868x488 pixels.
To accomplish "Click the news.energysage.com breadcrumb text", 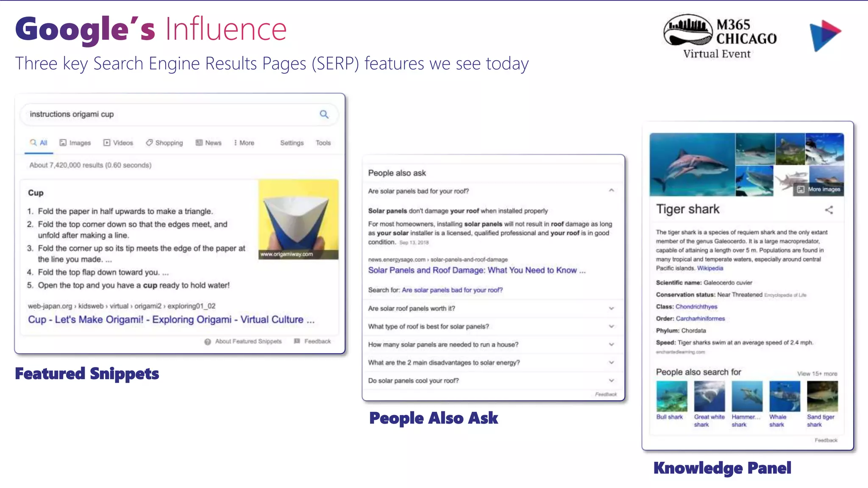I will pos(438,260).
